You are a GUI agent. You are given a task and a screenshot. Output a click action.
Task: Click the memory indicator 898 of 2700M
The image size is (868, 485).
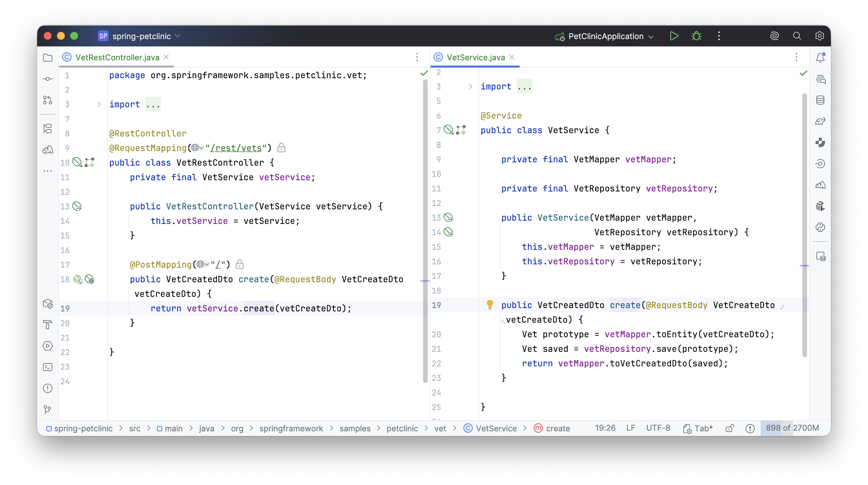click(x=792, y=428)
